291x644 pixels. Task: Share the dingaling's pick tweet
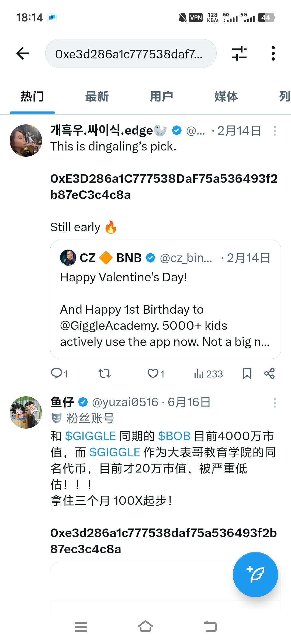click(x=269, y=374)
